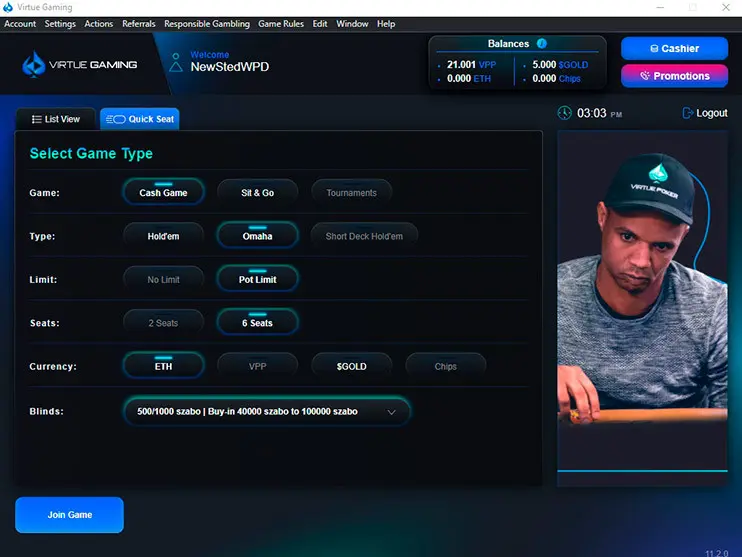742x557 pixels.
Task: Switch to List View tab
Action: tap(56, 119)
